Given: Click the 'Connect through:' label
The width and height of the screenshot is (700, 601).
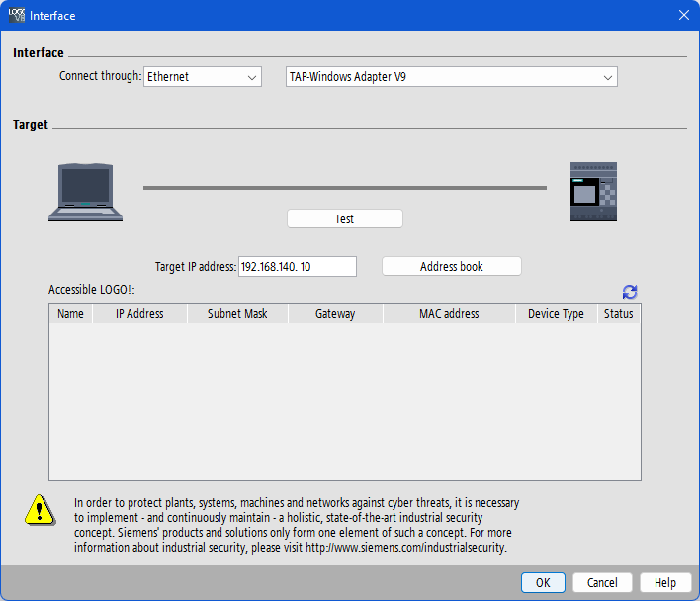Looking at the screenshot, I should (101, 76).
